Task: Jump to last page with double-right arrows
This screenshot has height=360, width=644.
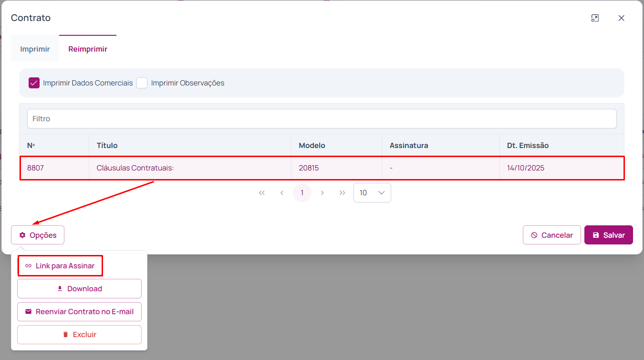Action: (x=342, y=193)
